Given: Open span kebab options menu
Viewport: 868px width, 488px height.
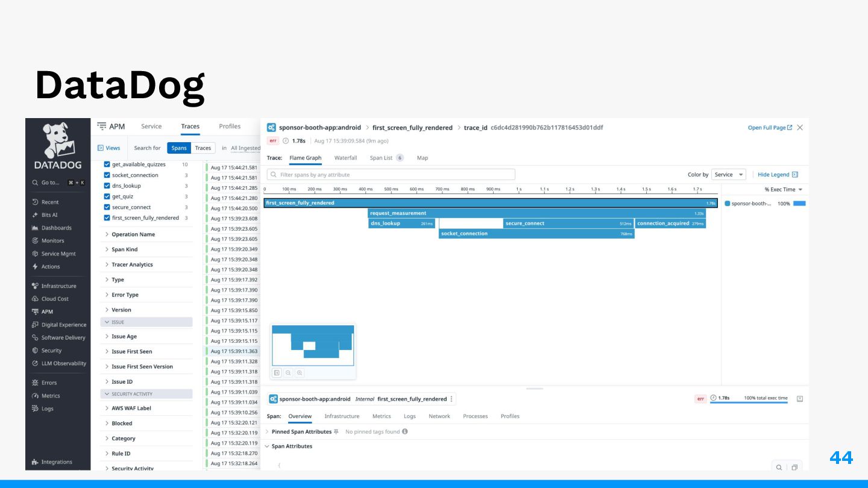Looking at the screenshot, I should pos(451,399).
